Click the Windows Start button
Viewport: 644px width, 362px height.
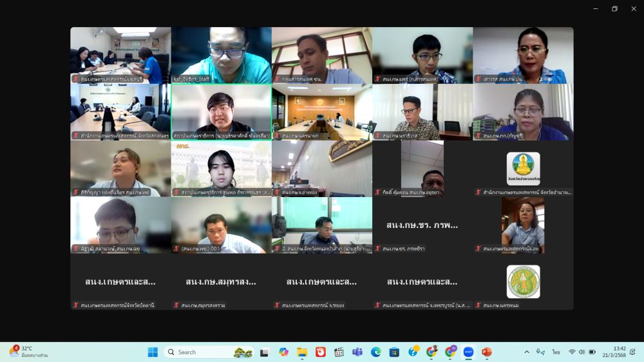[x=153, y=352]
